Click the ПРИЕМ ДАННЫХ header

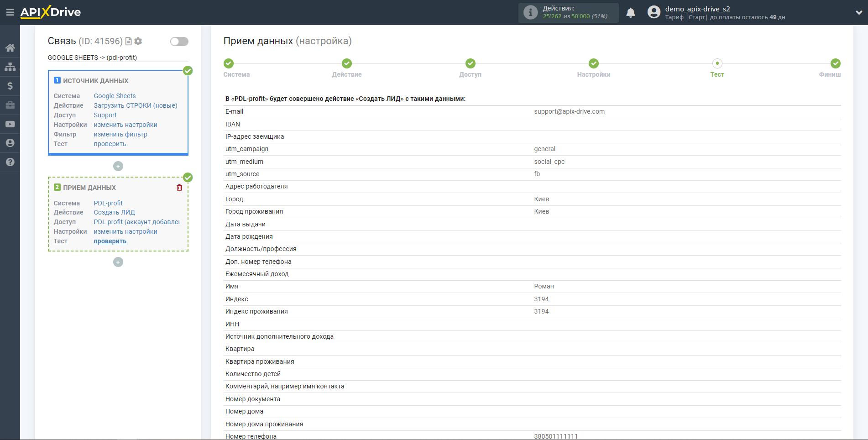(x=89, y=188)
